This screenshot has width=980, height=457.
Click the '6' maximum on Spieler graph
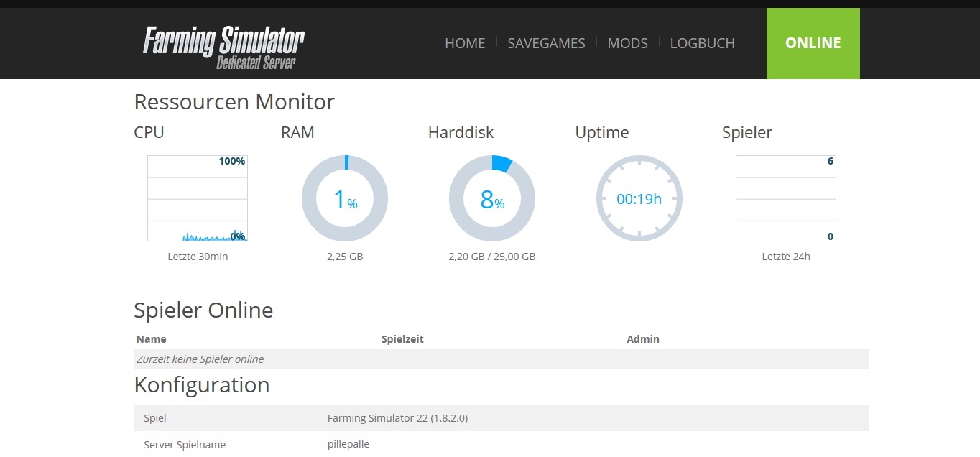point(831,161)
